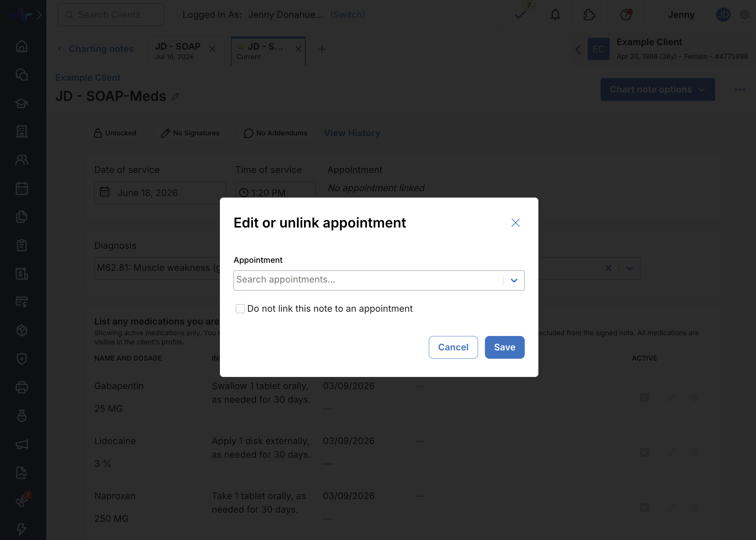Open the settings gear icon
This screenshot has width=756, height=540.
[x=745, y=15]
